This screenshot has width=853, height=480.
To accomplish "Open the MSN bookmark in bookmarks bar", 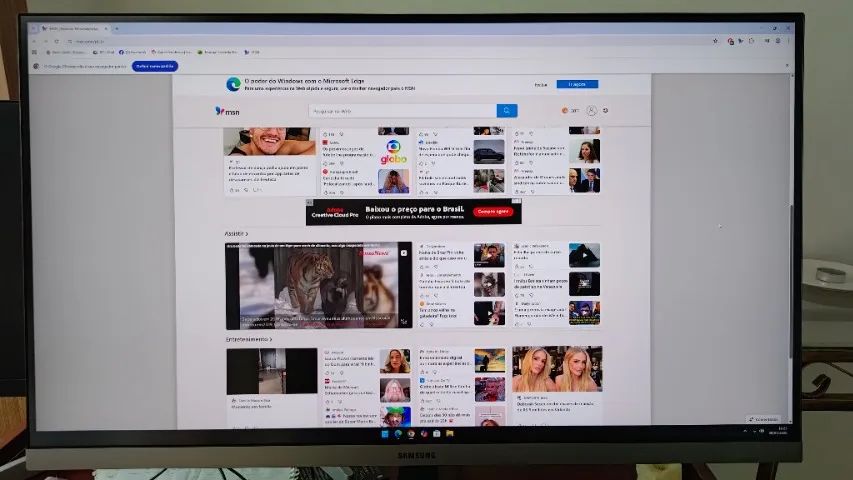I will [x=252, y=52].
